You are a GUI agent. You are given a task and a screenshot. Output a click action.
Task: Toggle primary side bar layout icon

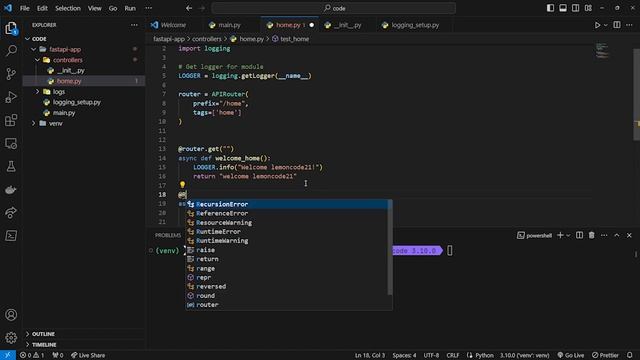(550, 8)
